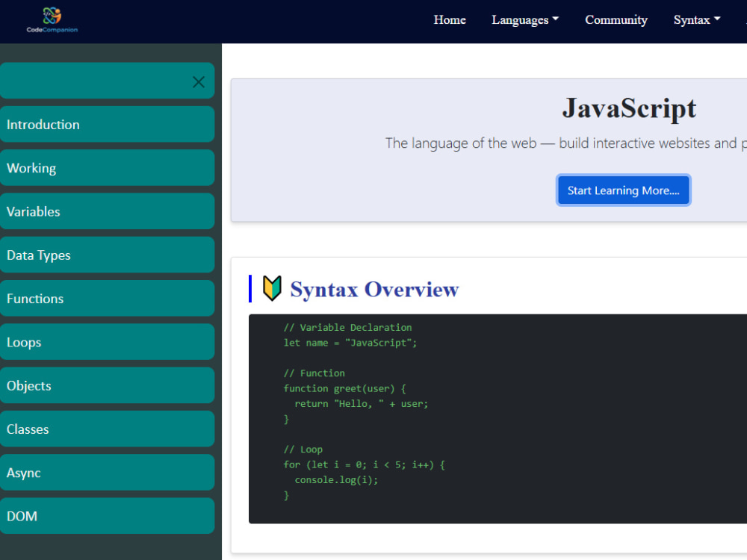This screenshot has height=560, width=747.
Task: Expand the Syntax dropdown menu
Action: 696,20
